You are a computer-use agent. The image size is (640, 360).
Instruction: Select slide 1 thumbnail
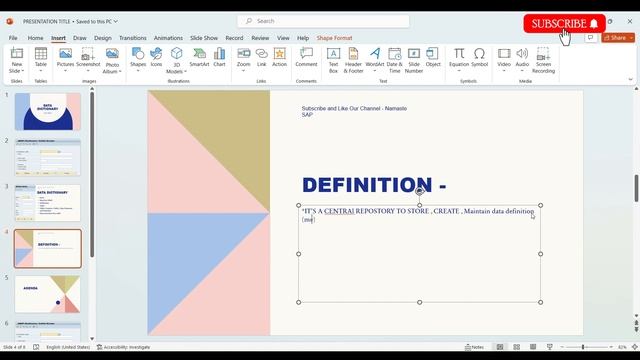[48, 111]
